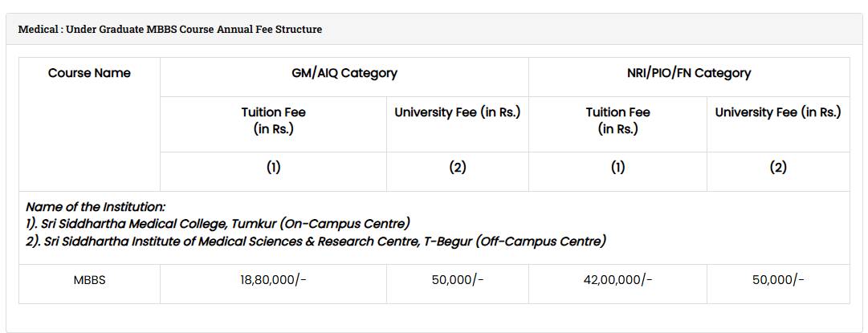Click the MBBS course name cell
868x333 pixels.
tap(89, 280)
